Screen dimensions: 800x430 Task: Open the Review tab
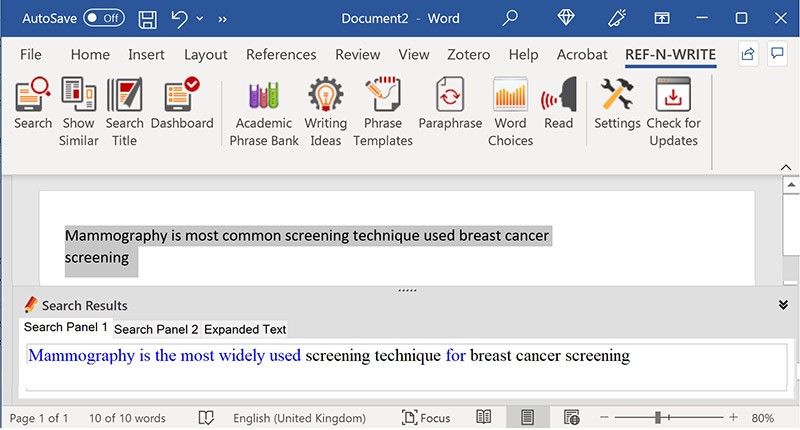[358, 55]
